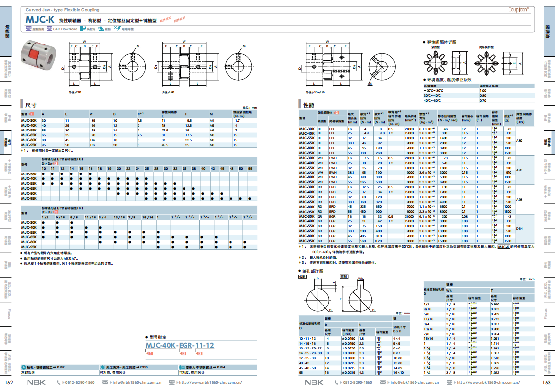Click the 高扭矩 high-torque feature icon
This screenshot has height=392, width=555.
click(83, 29)
